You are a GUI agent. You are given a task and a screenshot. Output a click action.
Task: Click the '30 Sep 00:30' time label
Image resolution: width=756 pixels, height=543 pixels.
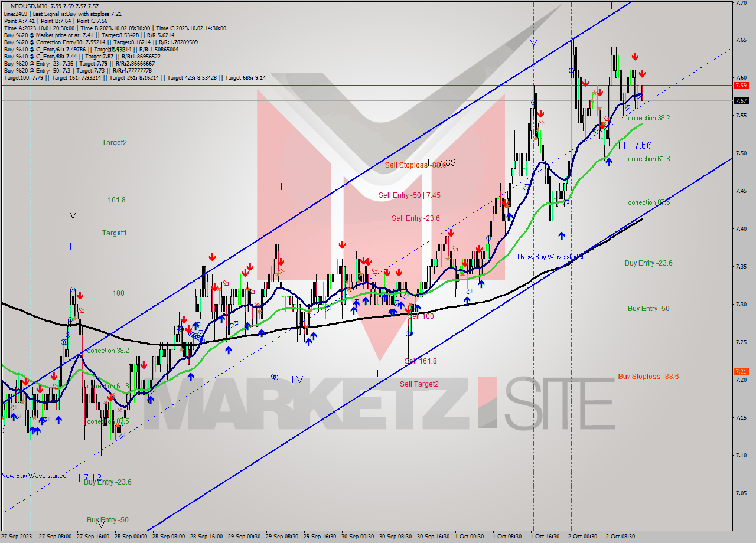tap(357, 537)
